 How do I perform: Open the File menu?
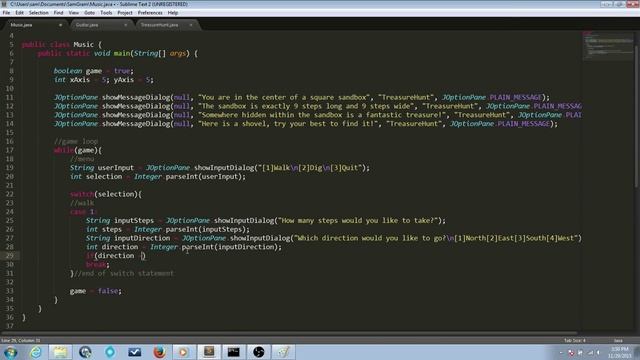pos(6,13)
